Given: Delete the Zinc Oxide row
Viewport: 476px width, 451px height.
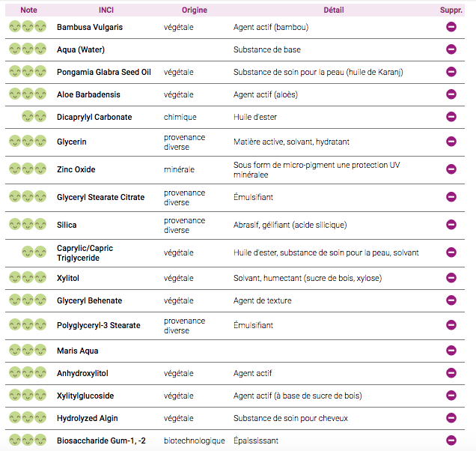Looking at the screenshot, I should click(451, 169).
